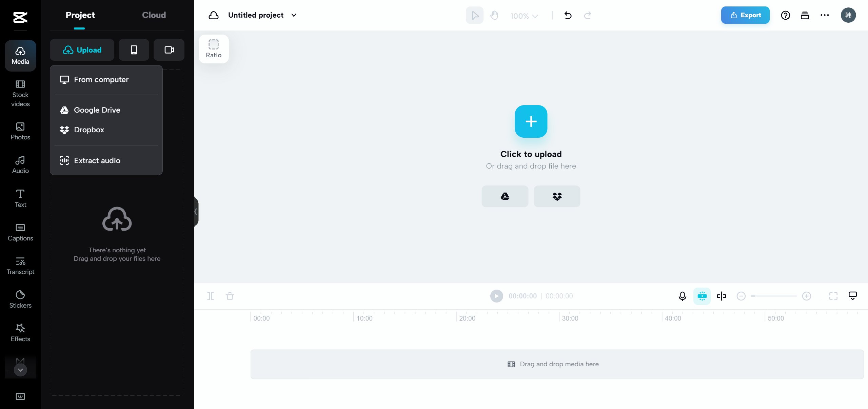This screenshot has width=868, height=409.
Task: Expand the Untitled project name dropdown
Action: [x=294, y=15]
